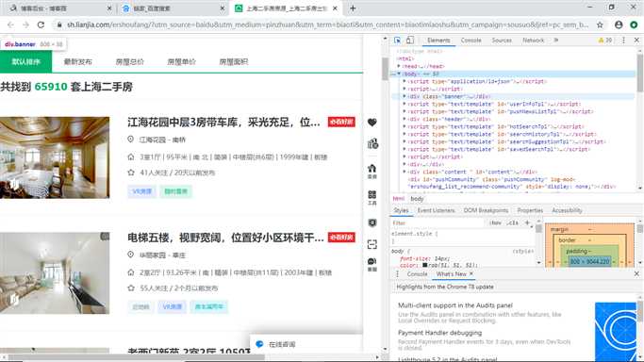Expand the hotSearchTpl script node
Screen dimensions: 644x362
[405, 126]
